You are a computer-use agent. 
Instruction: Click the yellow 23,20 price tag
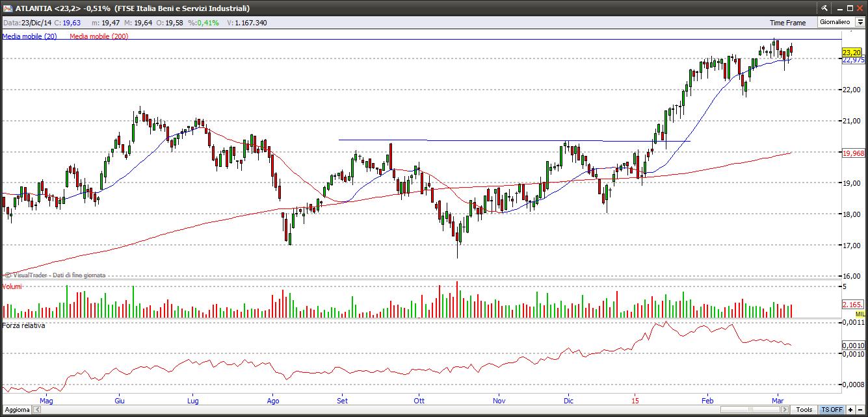[x=852, y=52]
